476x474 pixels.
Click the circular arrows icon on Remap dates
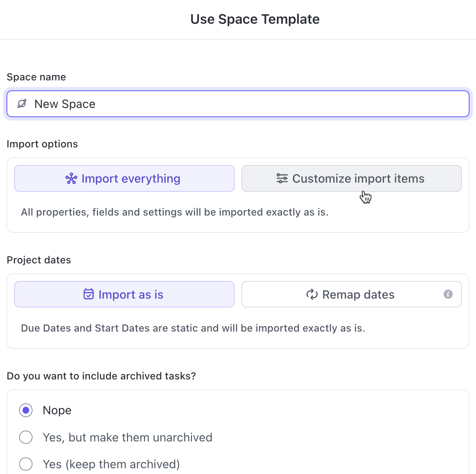pos(312,294)
